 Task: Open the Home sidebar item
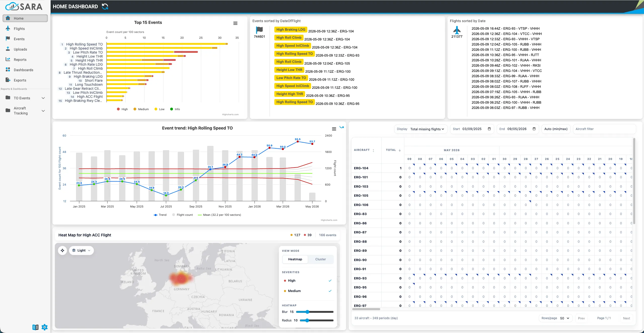click(x=25, y=18)
